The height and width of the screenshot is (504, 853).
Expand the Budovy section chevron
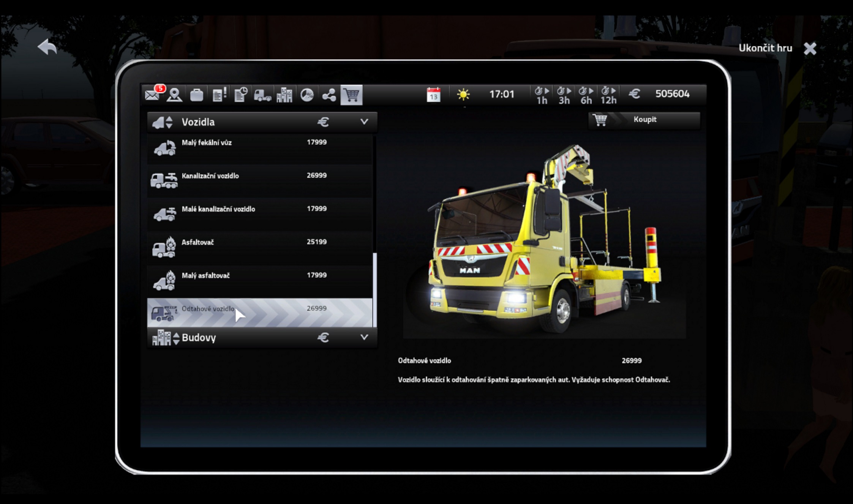(x=364, y=337)
